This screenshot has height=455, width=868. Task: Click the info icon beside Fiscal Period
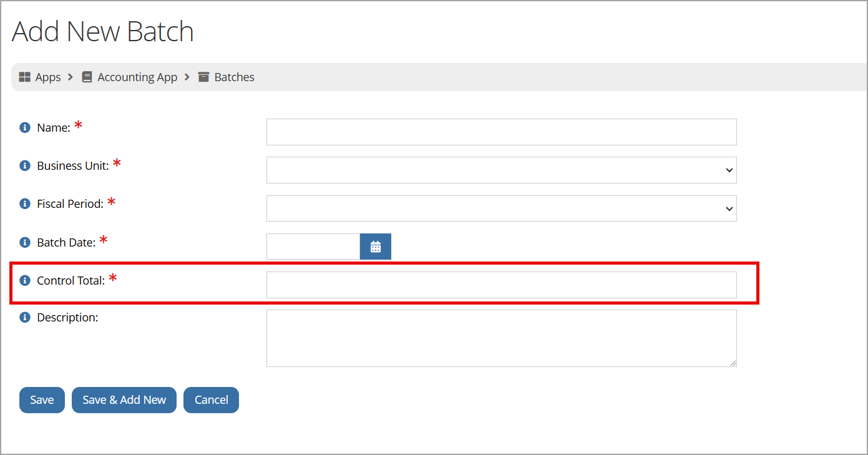pos(25,204)
